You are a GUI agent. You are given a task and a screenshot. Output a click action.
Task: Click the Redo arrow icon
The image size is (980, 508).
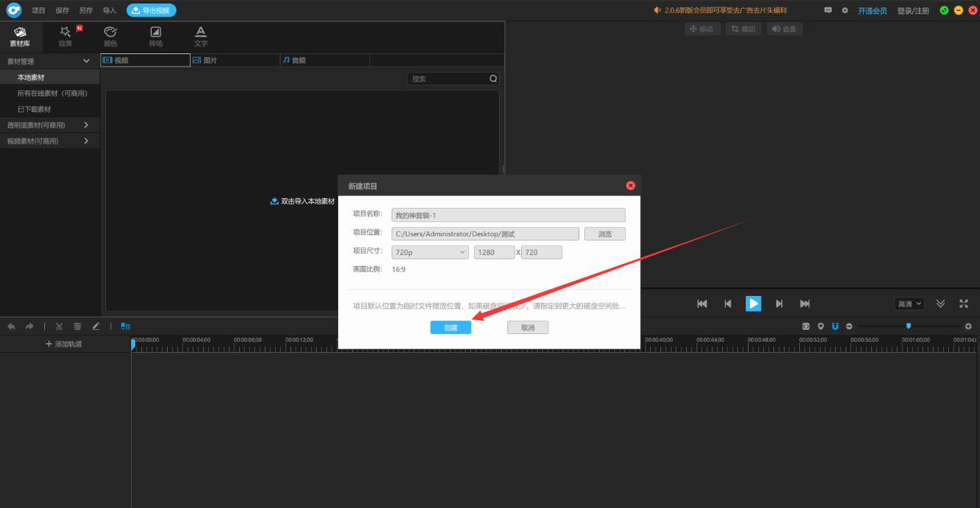click(x=29, y=326)
